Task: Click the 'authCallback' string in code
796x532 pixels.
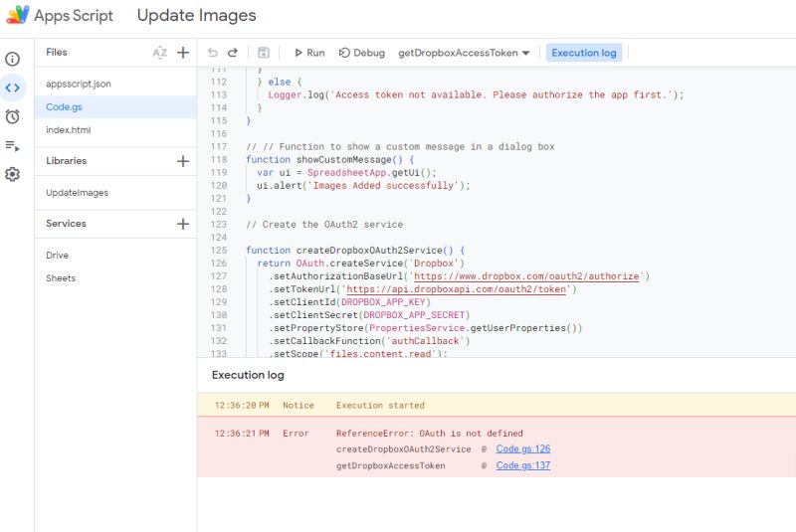Action: pyautogui.click(x=425, y=341)
